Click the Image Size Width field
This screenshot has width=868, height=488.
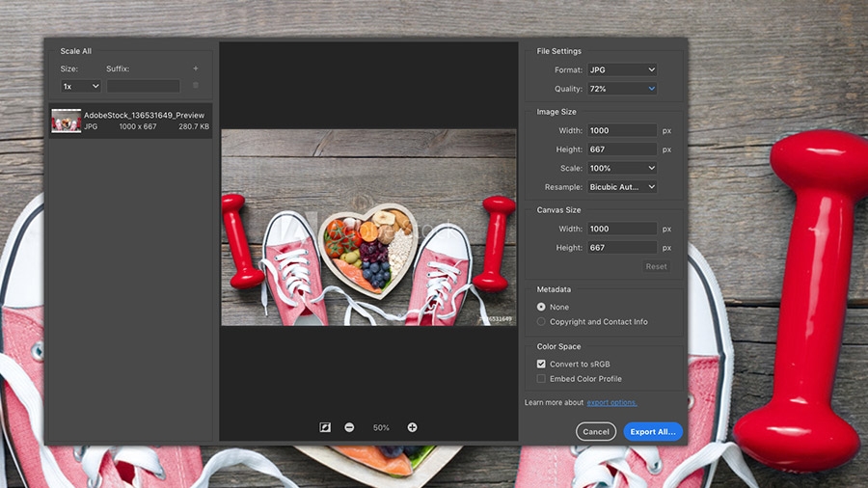(622, 130)
